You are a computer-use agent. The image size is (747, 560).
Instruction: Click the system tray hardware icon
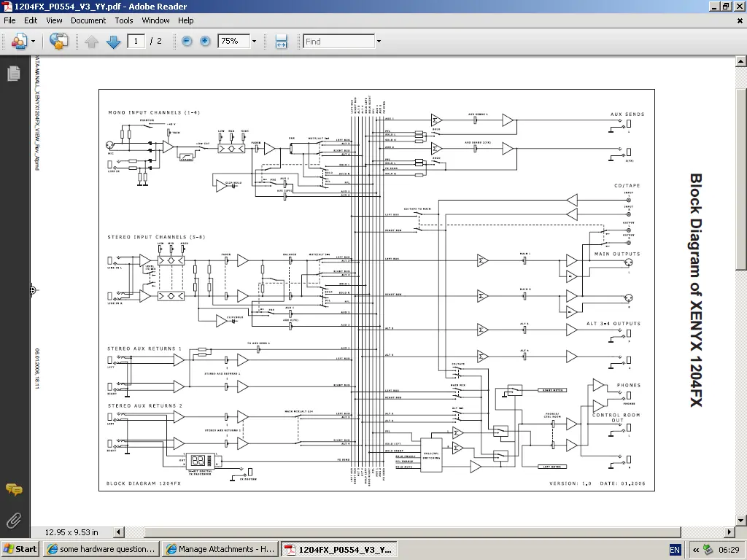[708, 550]
